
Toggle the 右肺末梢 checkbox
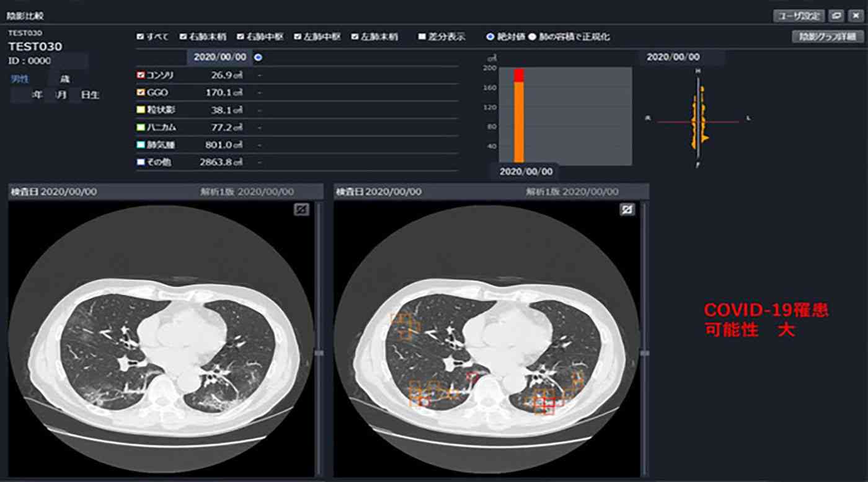[x=184, y=37]
